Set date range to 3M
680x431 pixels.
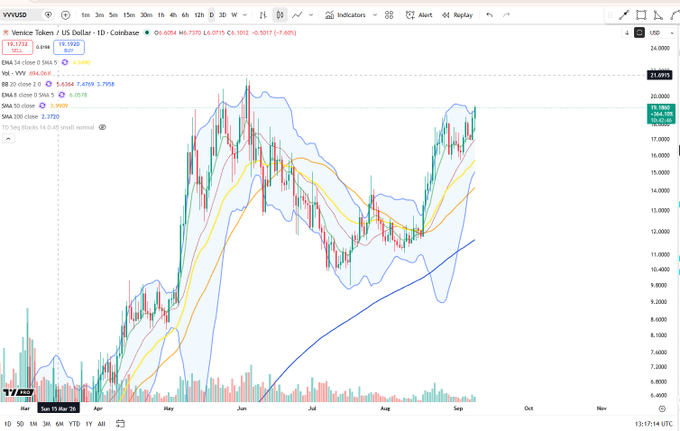click(46, 424)
